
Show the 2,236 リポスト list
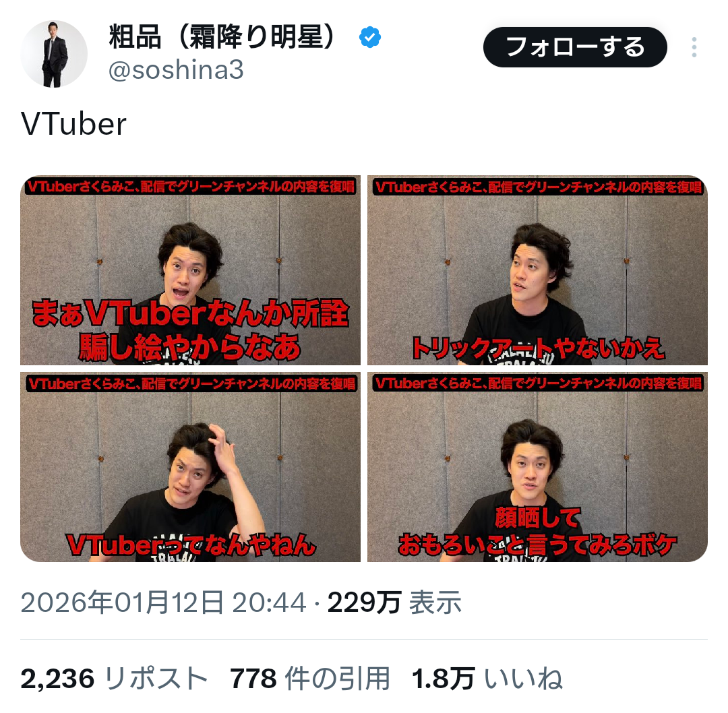(x=114, y=679)
